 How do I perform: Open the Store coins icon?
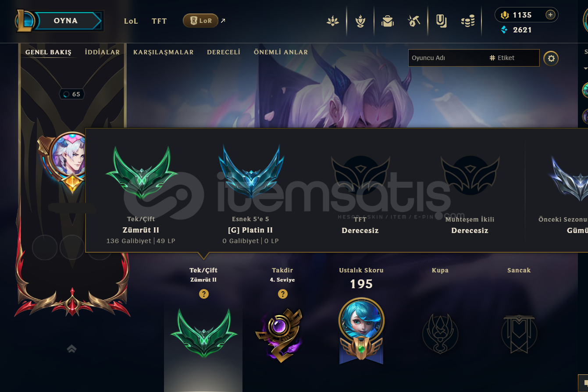468,21
